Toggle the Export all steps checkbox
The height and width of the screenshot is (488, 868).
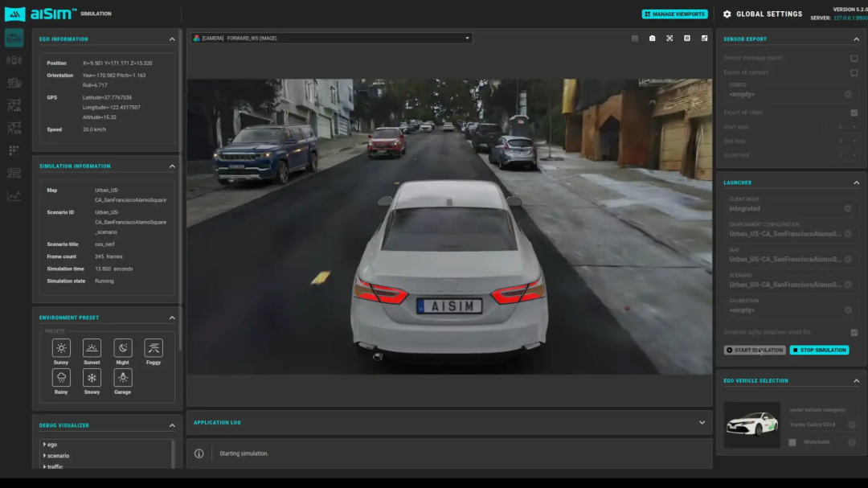click(854, 113)
